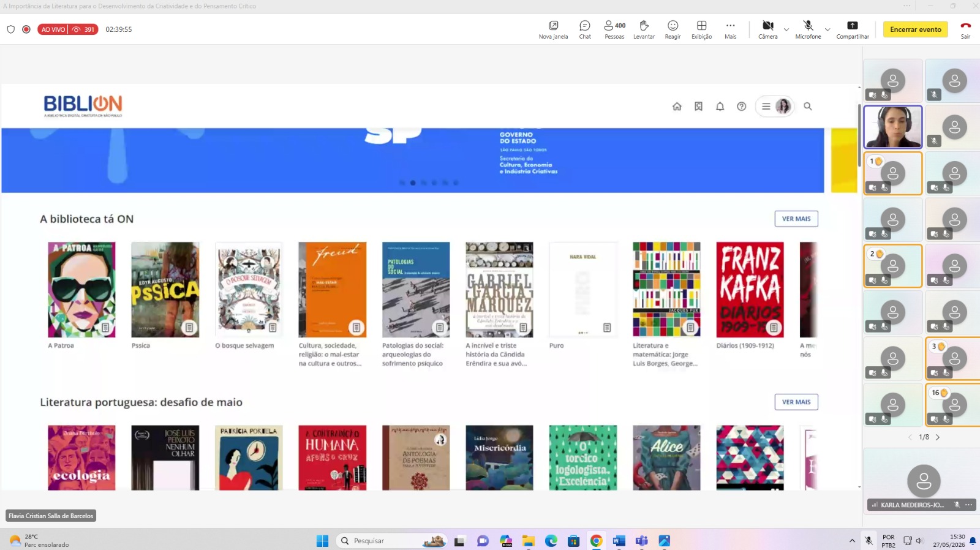Open BibliON search magnifier
The width and height of the screenshot is (980, 550).
[x=808, y=107]
